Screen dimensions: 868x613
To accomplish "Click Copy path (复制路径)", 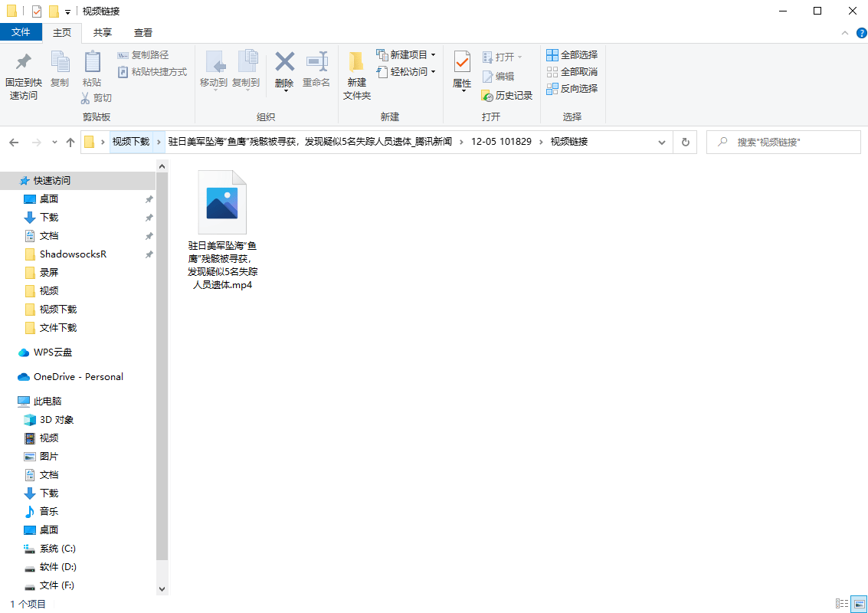I will tap(142, 55).
